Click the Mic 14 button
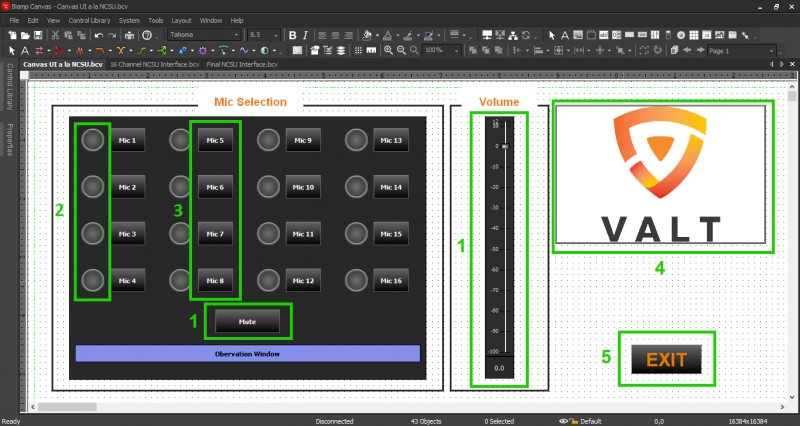Screen dimensions: 800x426 tap(391, 187)
